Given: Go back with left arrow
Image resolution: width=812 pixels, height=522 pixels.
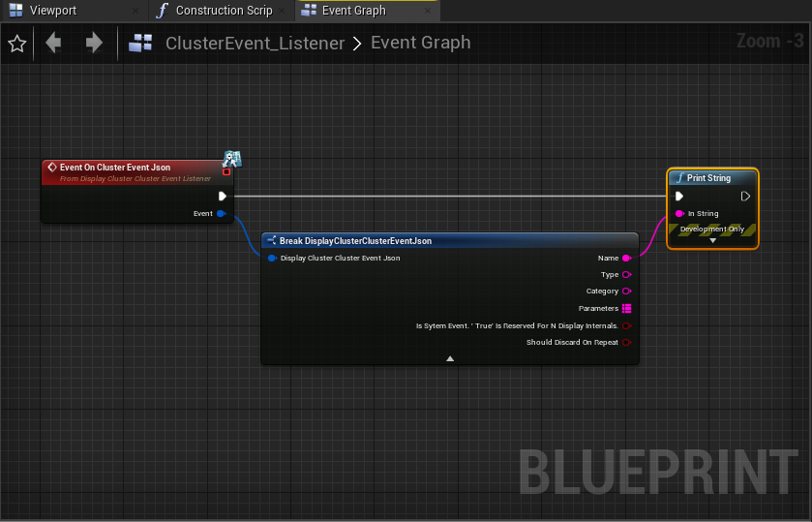Looking at the screenshot, I should [x=53, y=43].
